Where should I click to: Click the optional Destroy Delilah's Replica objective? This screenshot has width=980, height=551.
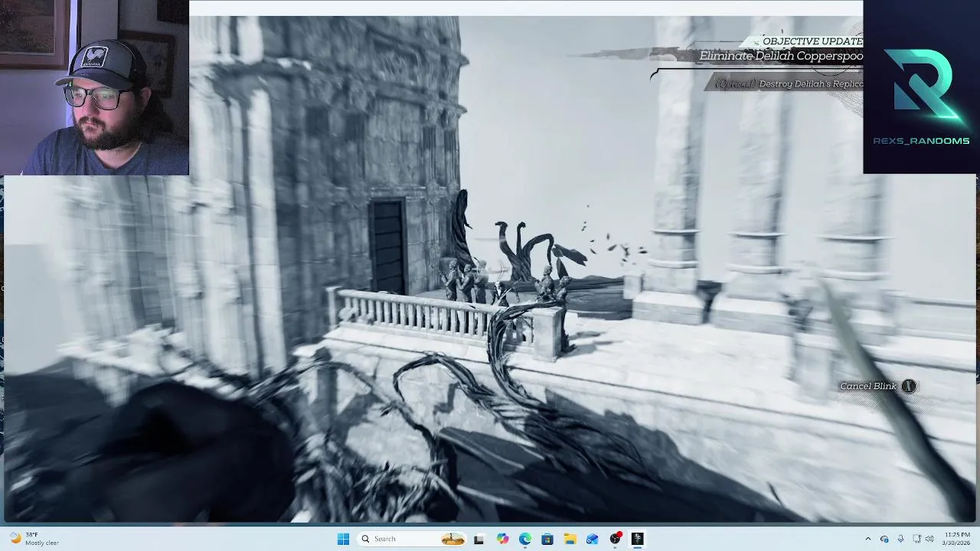[789, 84]
